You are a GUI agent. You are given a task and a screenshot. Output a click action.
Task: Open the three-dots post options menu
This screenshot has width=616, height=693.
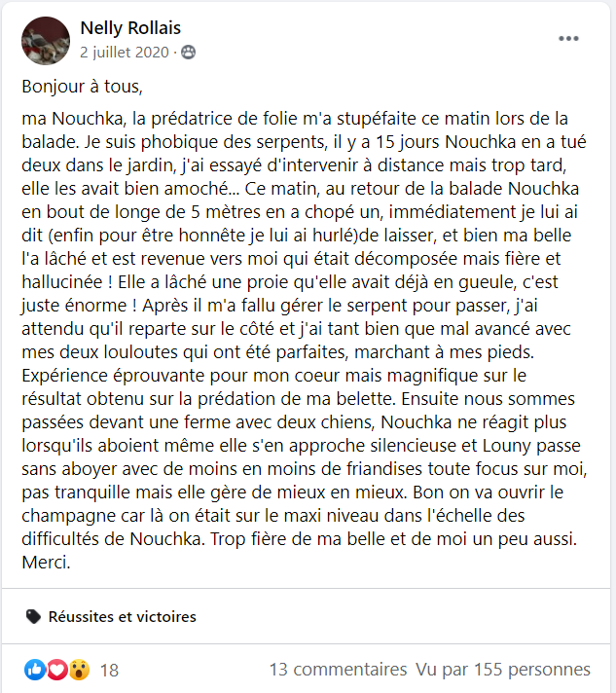568,39
